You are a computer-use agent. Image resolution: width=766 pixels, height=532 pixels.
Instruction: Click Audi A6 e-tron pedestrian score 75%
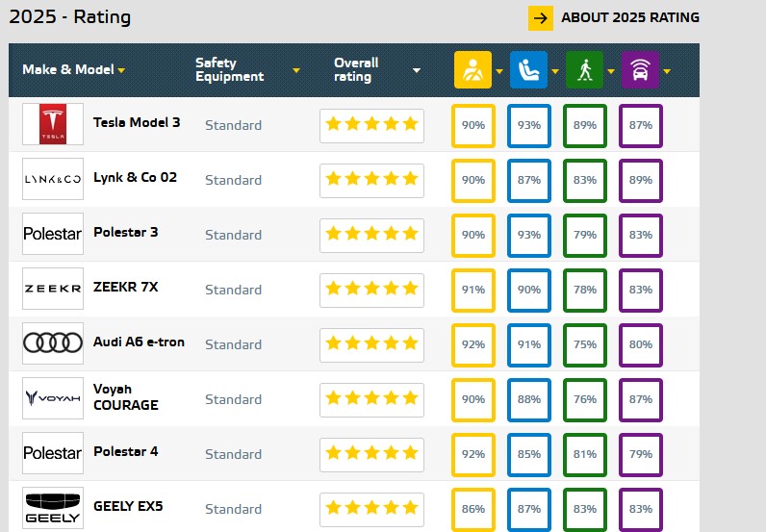[585, 345]
